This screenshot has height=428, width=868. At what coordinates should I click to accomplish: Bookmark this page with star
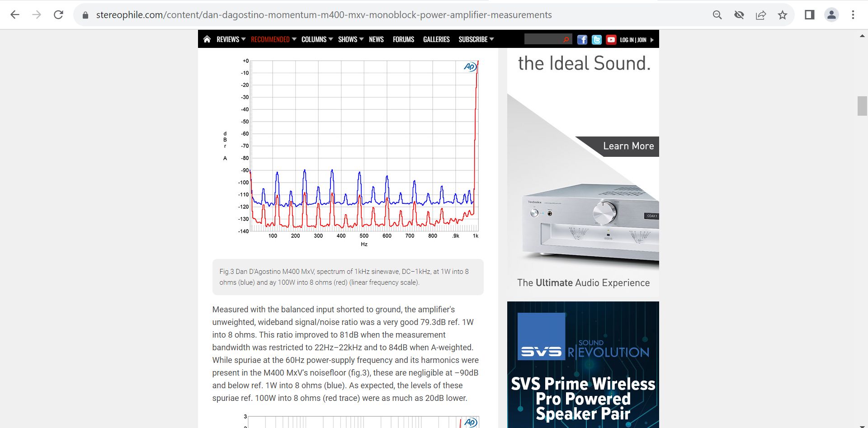(783, 15)
